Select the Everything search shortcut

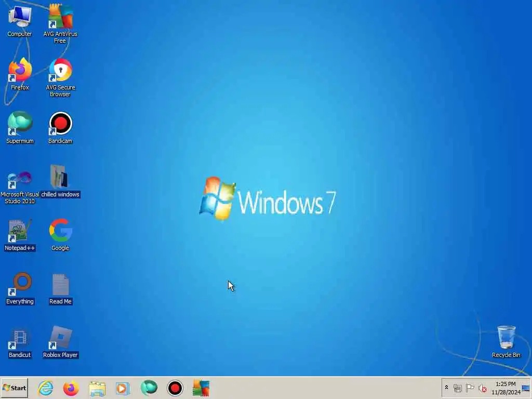[x=20, y=288]
